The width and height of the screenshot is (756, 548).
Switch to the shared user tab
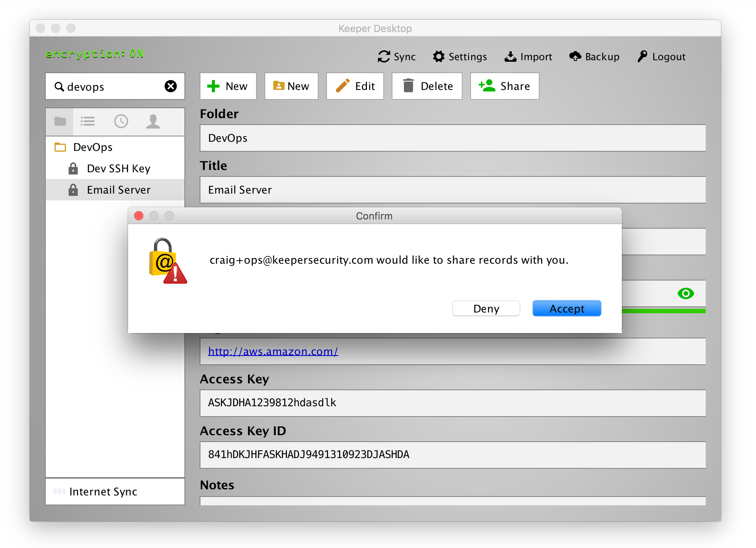153,122
